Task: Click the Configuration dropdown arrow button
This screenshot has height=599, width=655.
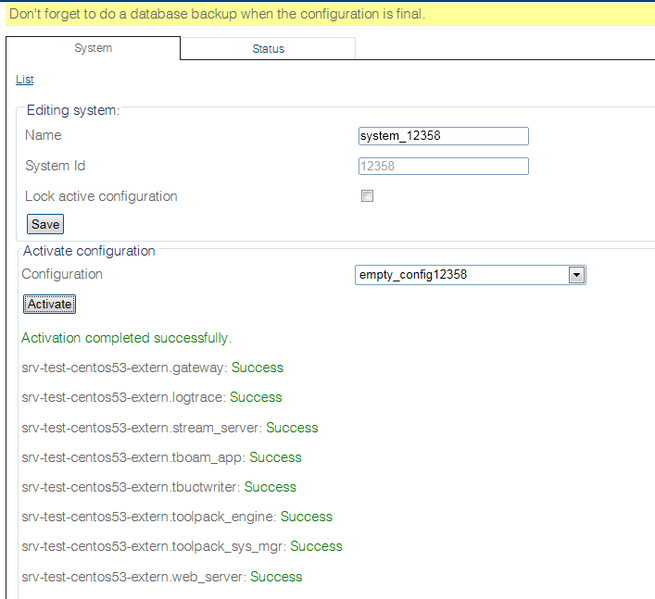Action: [576, 275]
